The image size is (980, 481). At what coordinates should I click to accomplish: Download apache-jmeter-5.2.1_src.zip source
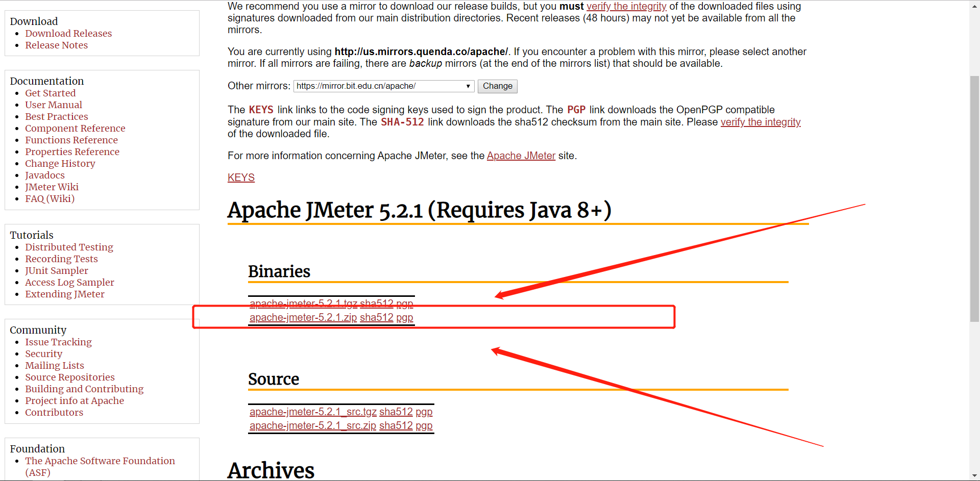pyautogui.click(x=313, y=425)
